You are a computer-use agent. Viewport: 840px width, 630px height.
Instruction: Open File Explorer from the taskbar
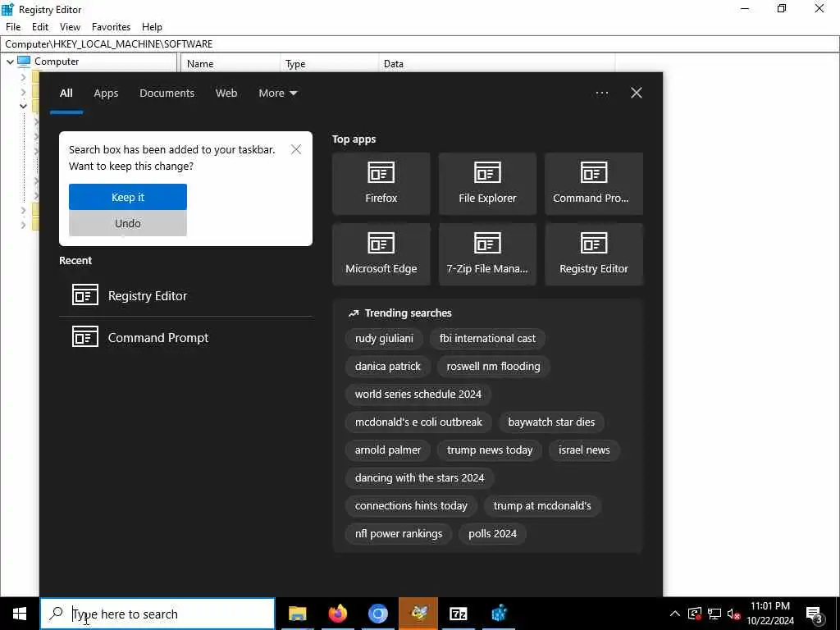[297, 614]
